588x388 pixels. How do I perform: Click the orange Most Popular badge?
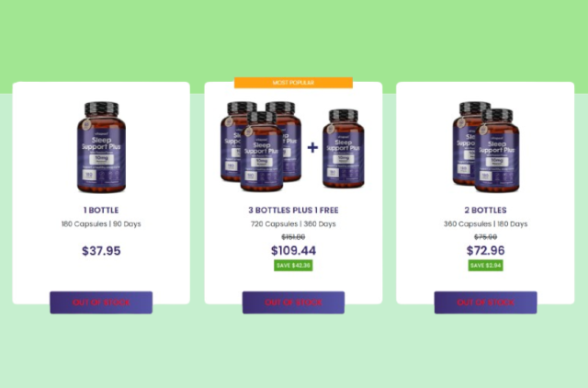coord(293,83)
